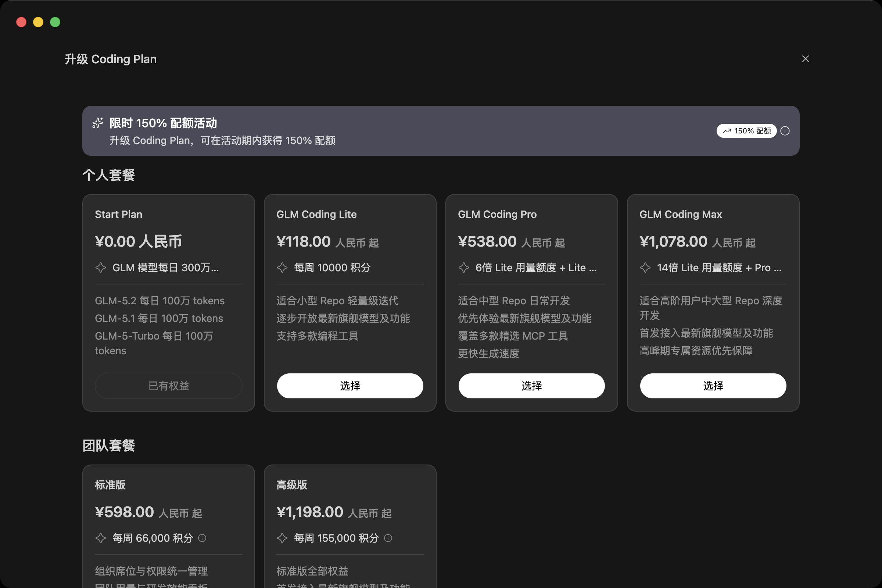The width and height of the screenshot is (882, 588).
Task: Click the star icon beside 14倍 Lite 用量额度
Action: pyautogui.click(x=645, y=268)
